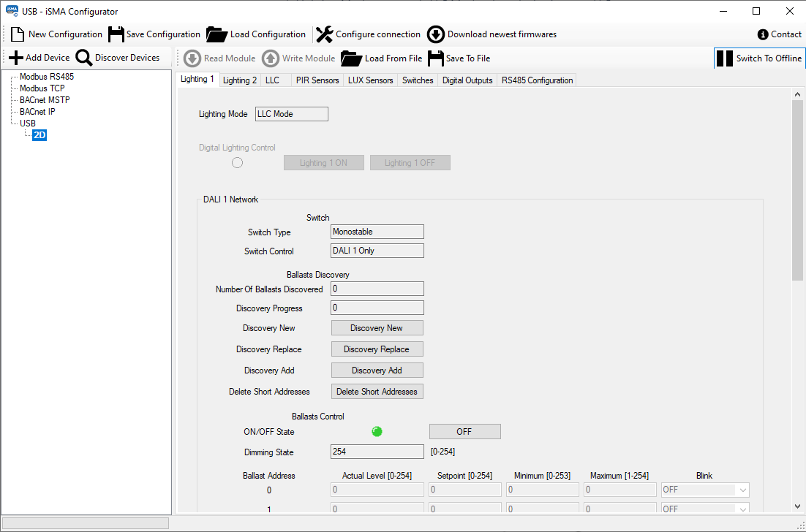
Task: Click the Configure connection tools icon
Action: (x=324, y=34)
